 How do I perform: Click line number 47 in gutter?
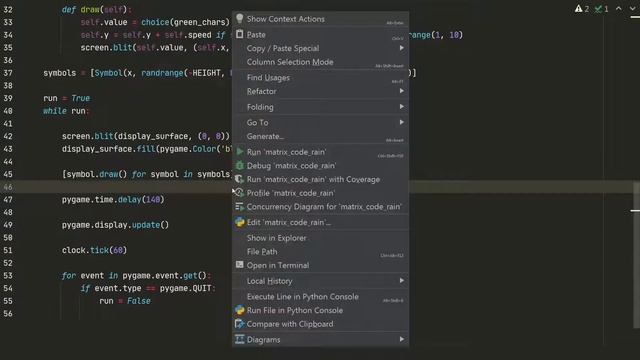click(x=8, y=200)
